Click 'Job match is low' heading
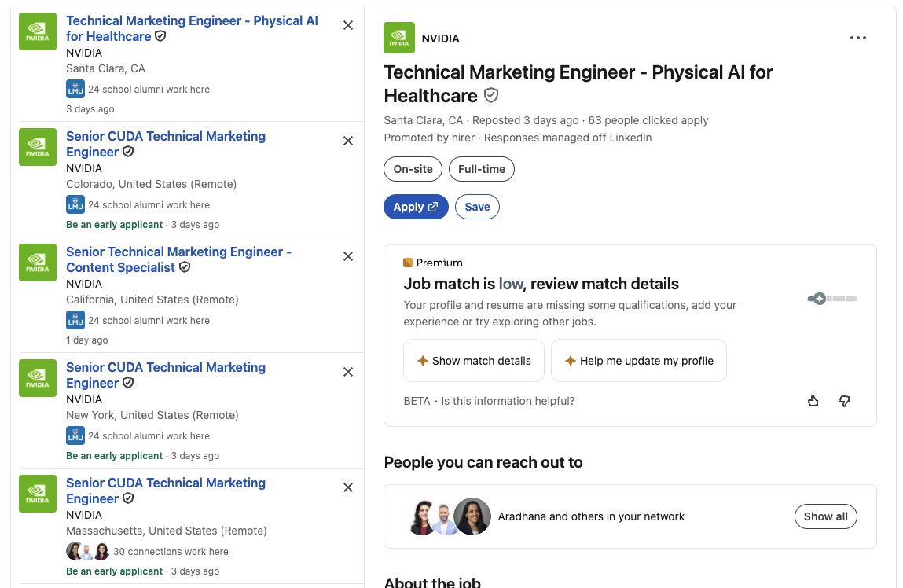903x588 pixels. pos(541,284)
